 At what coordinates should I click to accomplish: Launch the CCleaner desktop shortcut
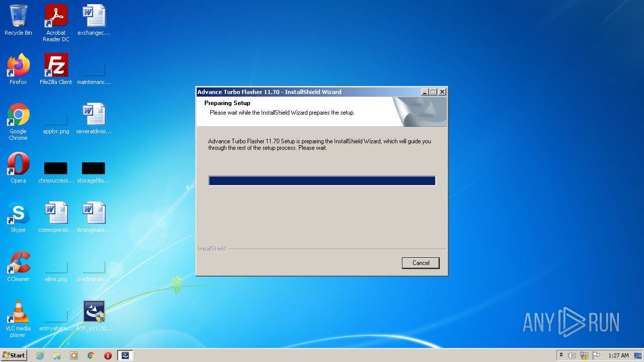(18, 266)
